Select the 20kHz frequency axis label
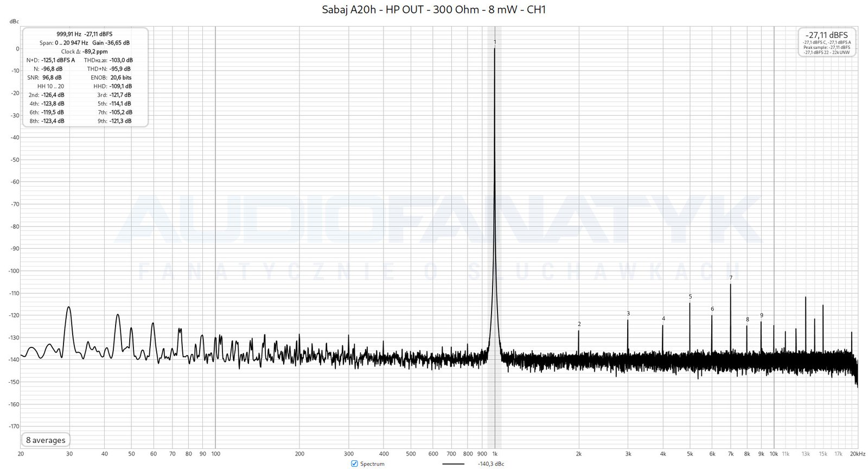Screen dimensions: 868x469 point(858,454)
